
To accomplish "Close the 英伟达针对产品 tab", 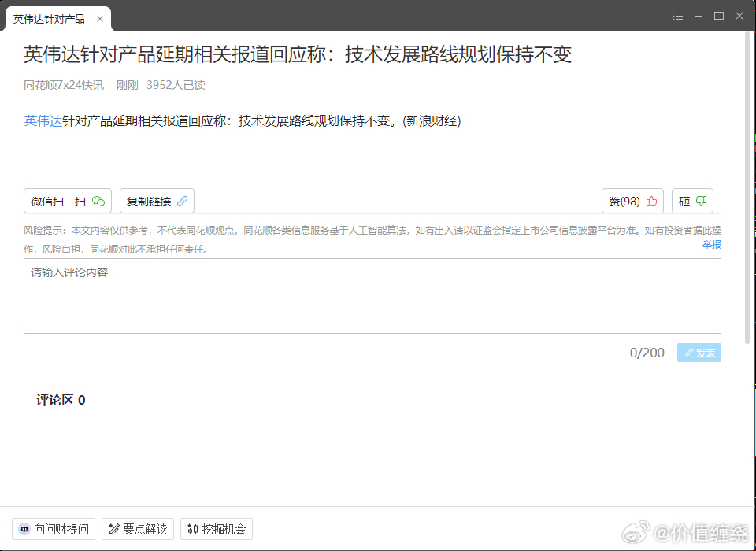I will (100, 19).
